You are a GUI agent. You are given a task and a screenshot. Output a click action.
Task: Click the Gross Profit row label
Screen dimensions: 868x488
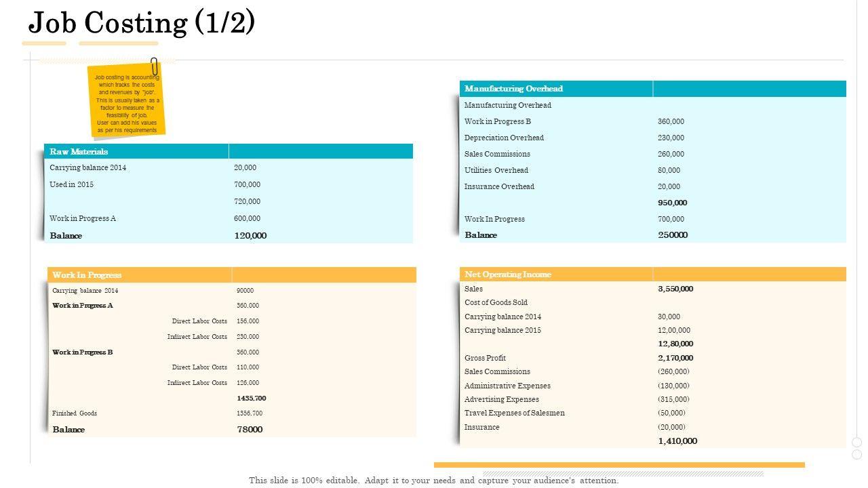[x=485, y=358]
